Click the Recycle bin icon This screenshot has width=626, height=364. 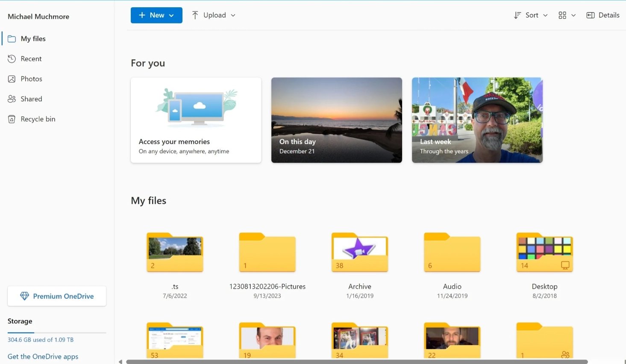pyautogui.click(x=12, y=119)
